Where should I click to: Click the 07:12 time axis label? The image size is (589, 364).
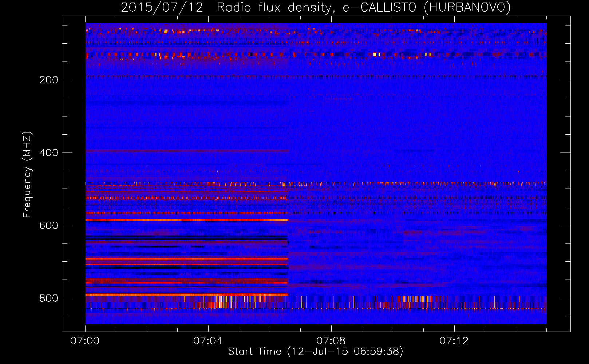point(454,341)
